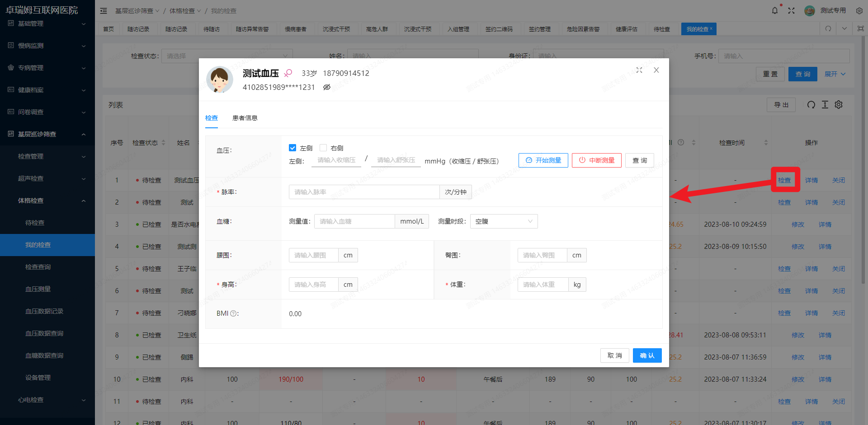Open the table column settings gear
Screen dimensions: 868x425
point(839,105)
